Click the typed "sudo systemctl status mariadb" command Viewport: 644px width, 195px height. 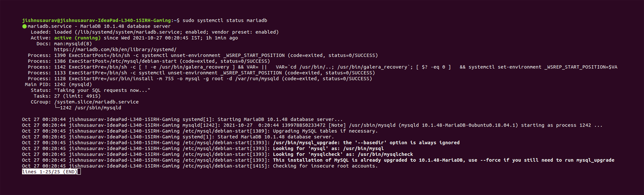(x=225, y=20)
